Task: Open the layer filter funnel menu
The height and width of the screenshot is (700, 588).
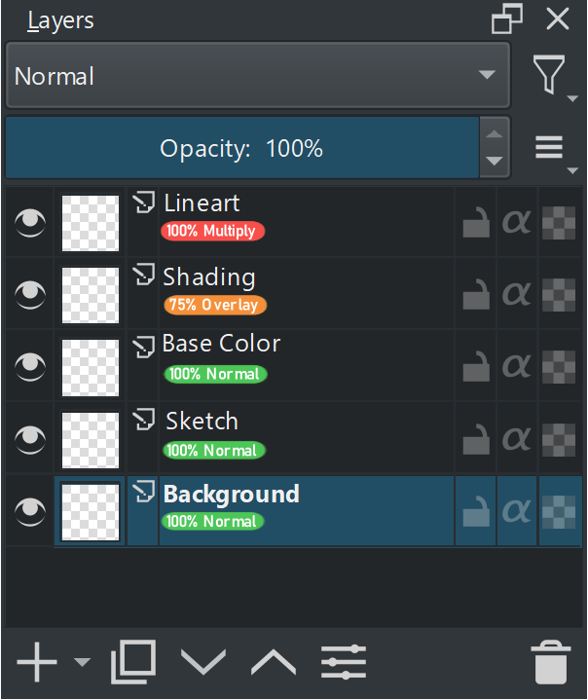Action: coord(551,76)
